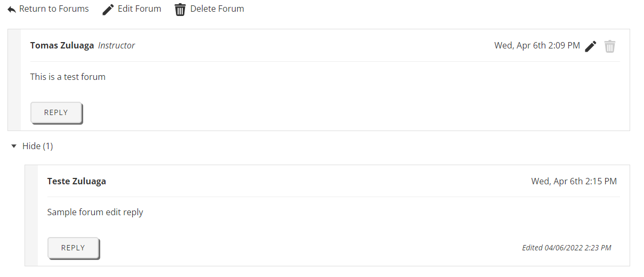The height and width of the screenshot is (277, 644).
Task: Click the Return to Forums arrow icon
Action: pos(12,10)
